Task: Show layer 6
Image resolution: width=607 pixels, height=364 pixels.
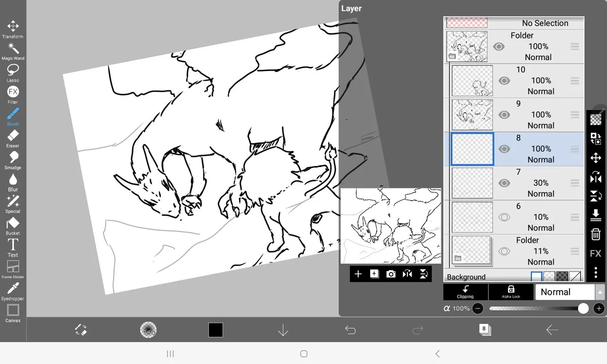Action: [504, 217]
